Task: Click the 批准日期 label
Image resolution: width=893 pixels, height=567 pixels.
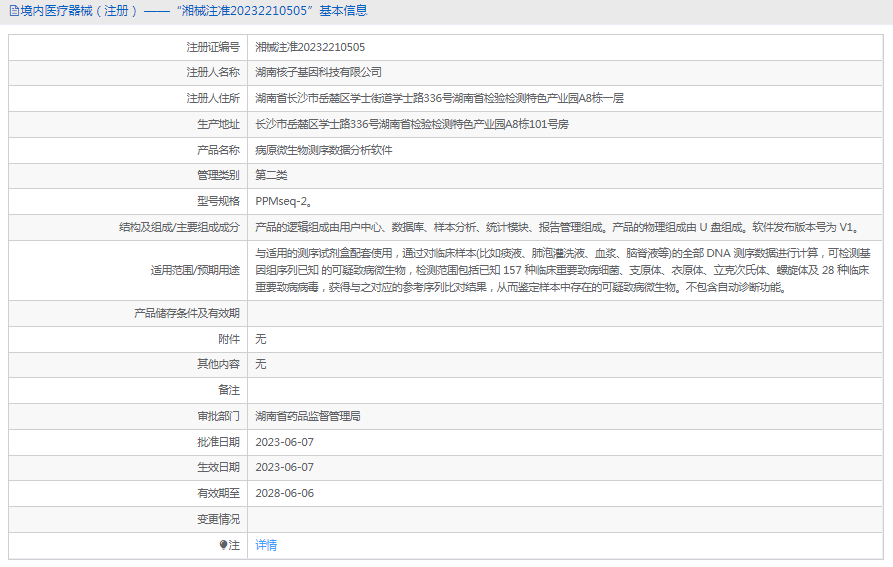Action: coord(218,442)
